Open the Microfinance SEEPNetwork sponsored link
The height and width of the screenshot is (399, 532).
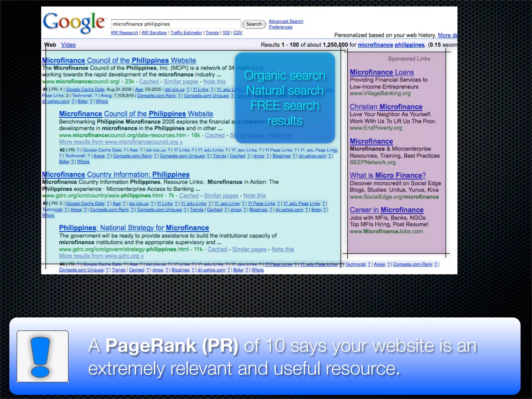pos(371,141)
